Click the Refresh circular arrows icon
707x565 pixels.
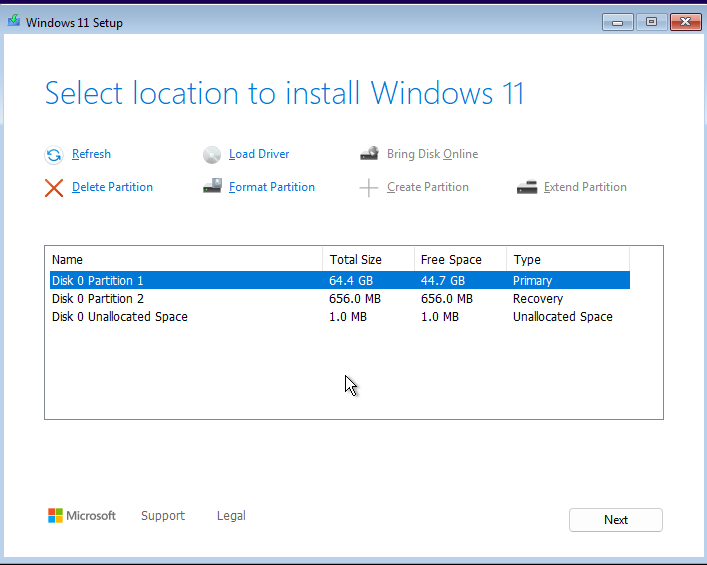(54, 155)
